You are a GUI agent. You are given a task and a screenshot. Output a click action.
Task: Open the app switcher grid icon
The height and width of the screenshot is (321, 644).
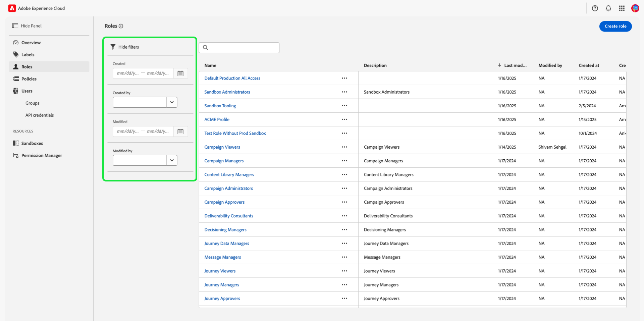click(x=622, y=8)
